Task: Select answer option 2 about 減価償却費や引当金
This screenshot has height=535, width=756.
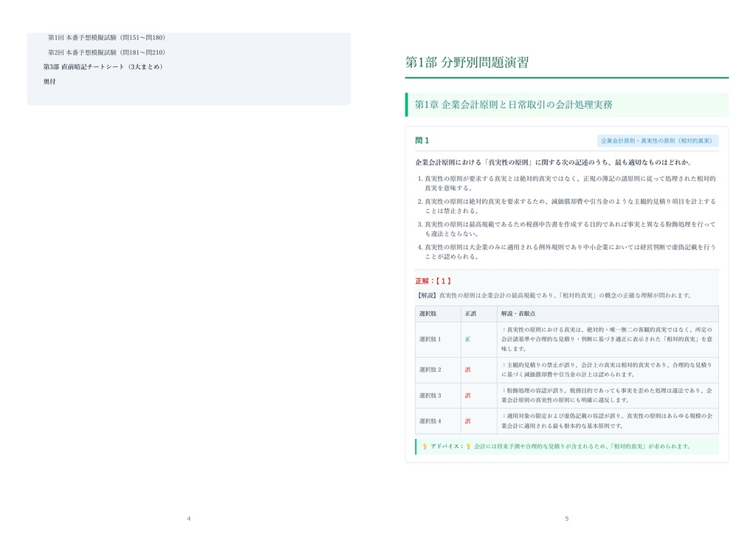Action: coord(566,206)
